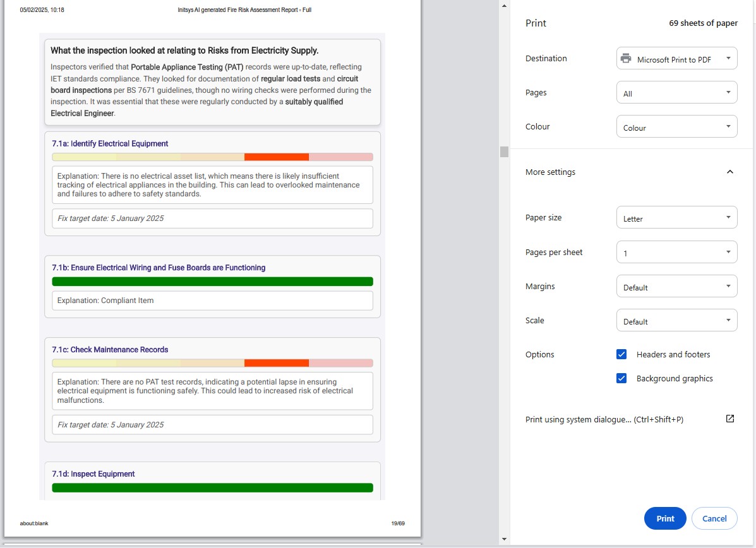Click heading 7.1d: Inspect Equipment

[93, 474]
